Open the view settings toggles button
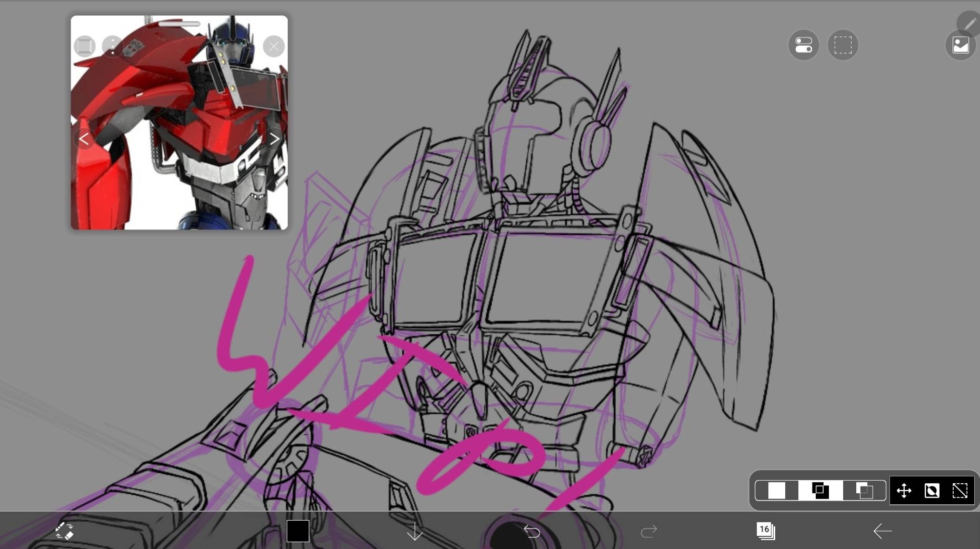 (803, 45)
